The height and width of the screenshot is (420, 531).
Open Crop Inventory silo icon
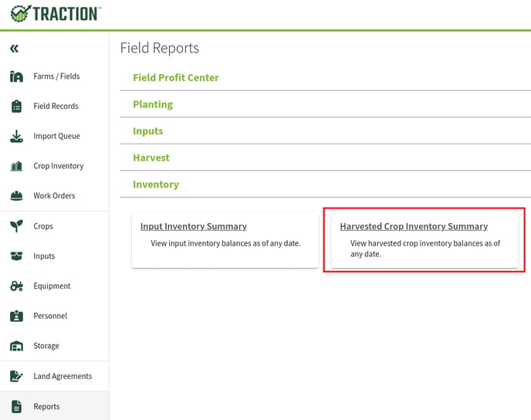(x=16, y=166)
